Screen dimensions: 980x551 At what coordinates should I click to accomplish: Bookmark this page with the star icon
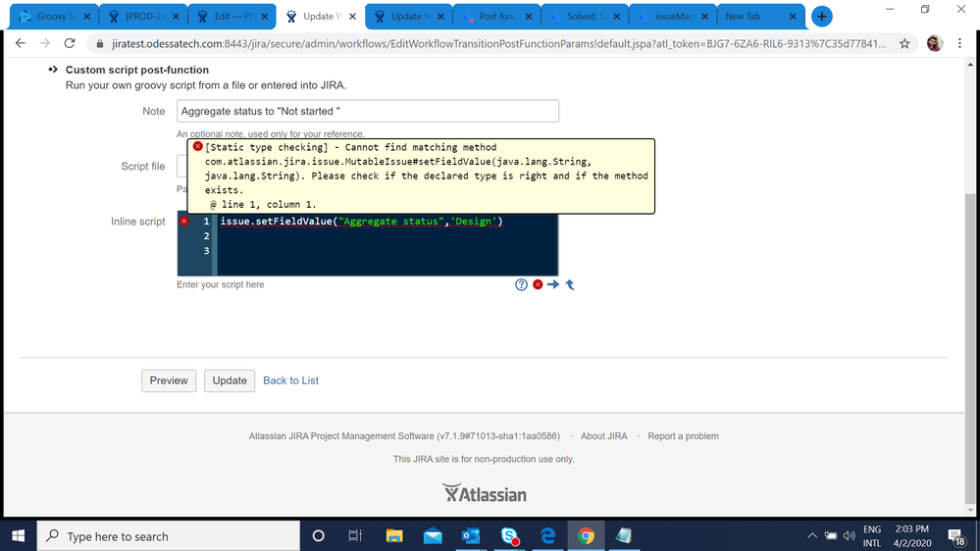pos(904,44)
